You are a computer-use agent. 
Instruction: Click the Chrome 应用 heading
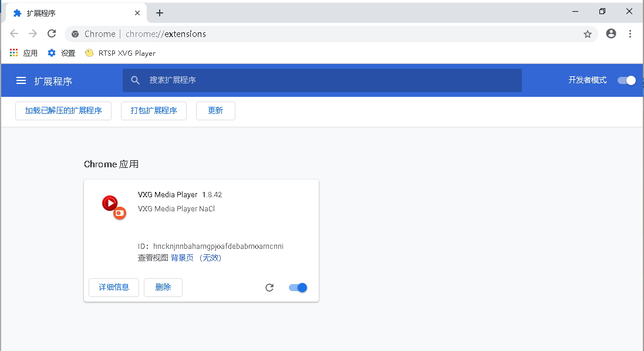point(112,164)
